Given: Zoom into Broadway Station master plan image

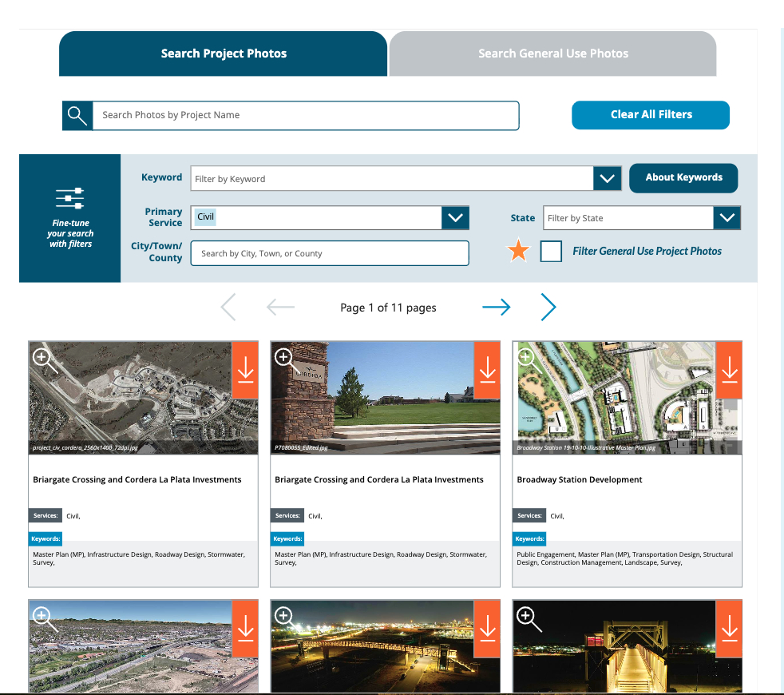Looking at the screenshot, I should [529, 361].
